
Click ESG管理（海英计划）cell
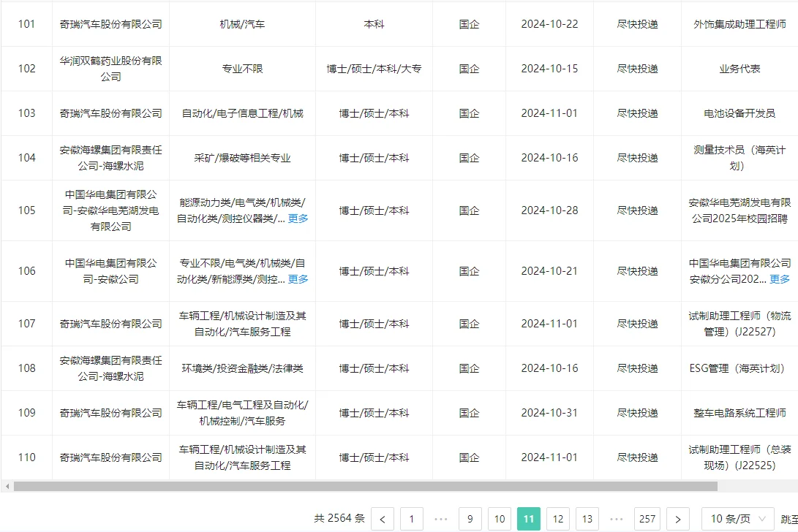coord(739,368)
